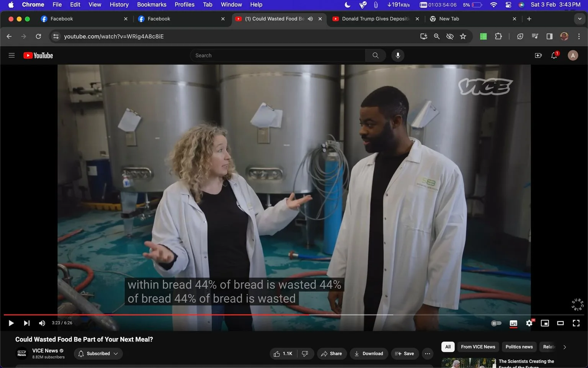Switch to miniplayer mode

pyautogui.click(x=545, y=323)
